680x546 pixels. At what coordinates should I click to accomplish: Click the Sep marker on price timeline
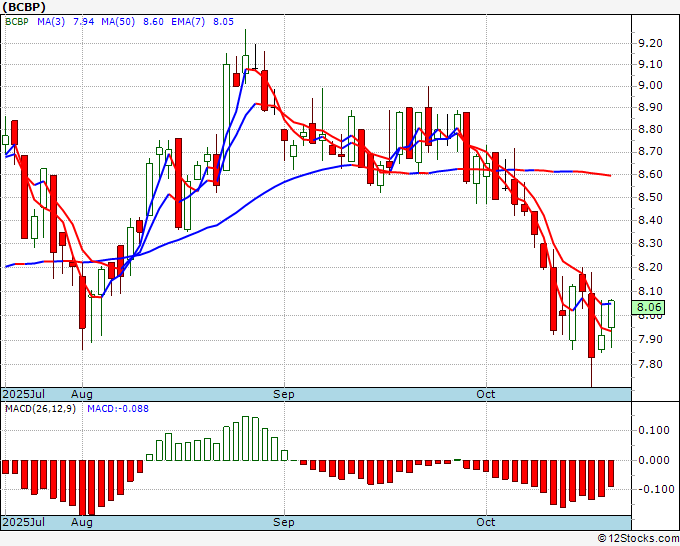[x=284, y=394]
